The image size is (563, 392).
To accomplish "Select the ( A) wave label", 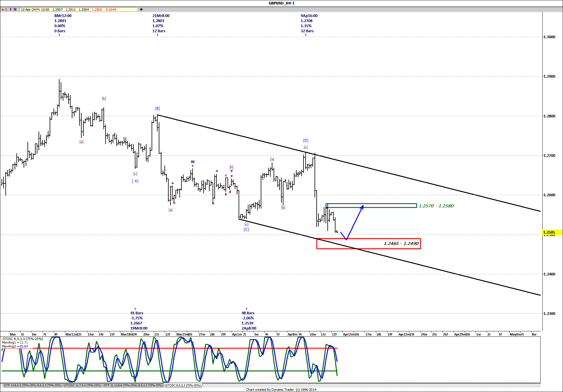I will point(135,181).
